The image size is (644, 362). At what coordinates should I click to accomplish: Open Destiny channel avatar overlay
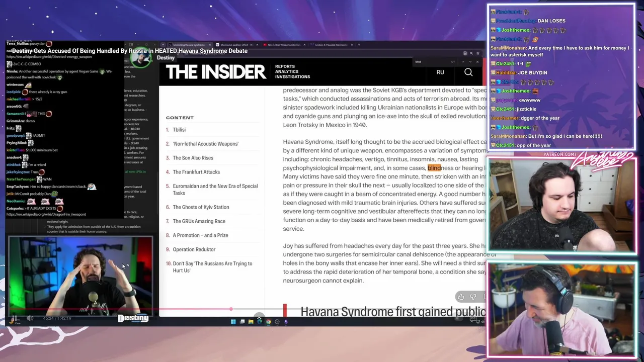(140, 59)
